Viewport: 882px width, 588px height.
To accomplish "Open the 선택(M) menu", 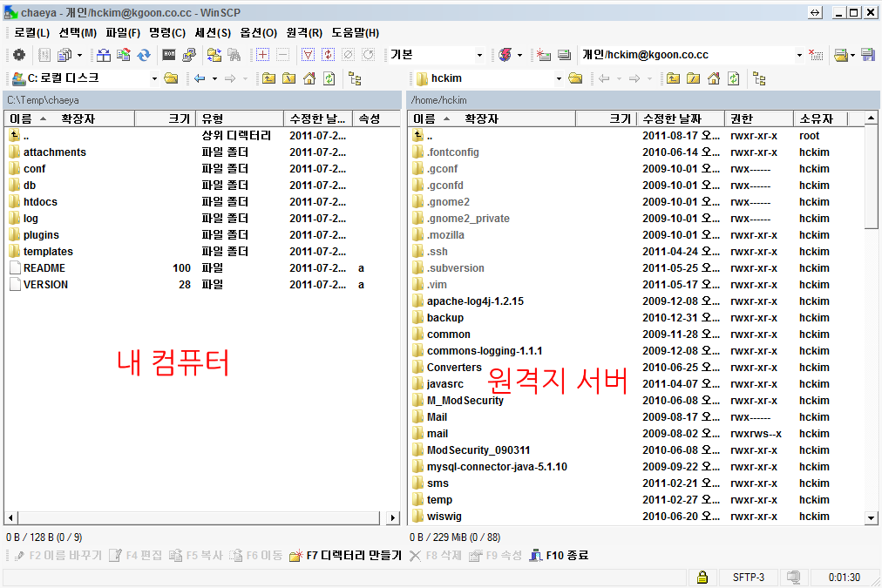I will point(78,32).
